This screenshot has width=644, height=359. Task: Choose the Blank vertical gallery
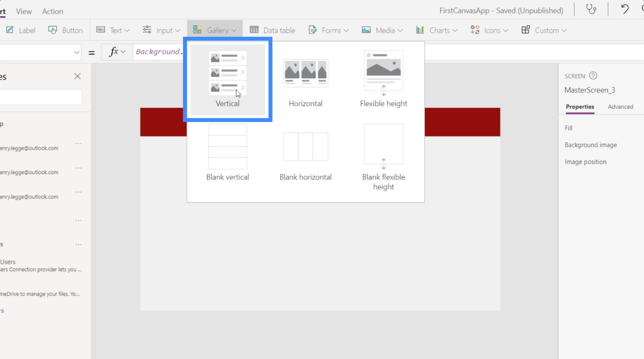click(x=228, y=153)
